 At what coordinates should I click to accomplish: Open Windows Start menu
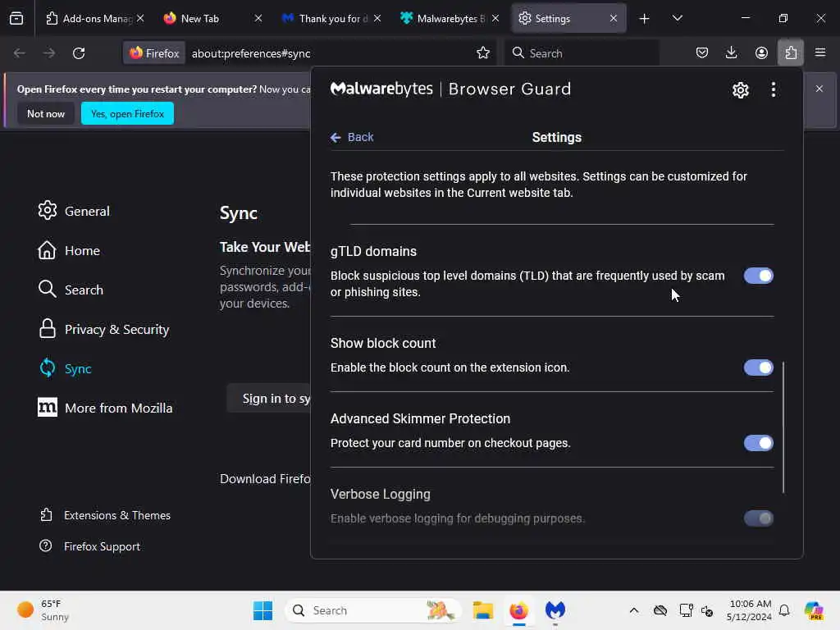(x=262, y=610)
